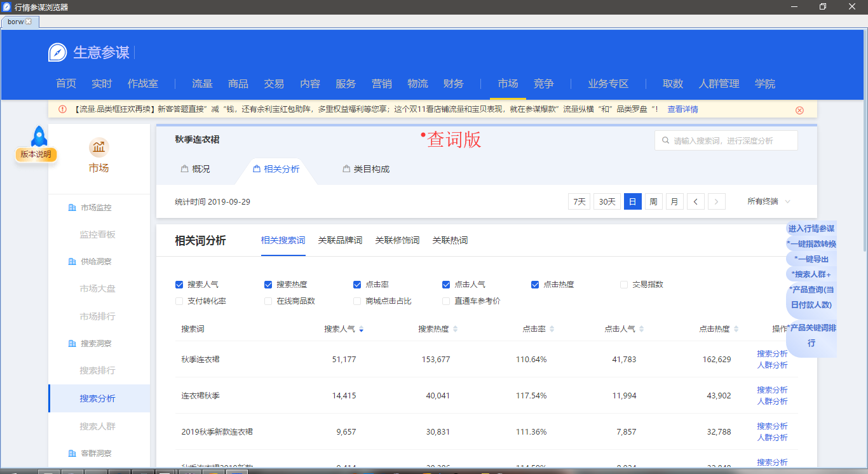
Task: Sort by 搜索人气 column sort icon
Action: click(x=361, y=329)
